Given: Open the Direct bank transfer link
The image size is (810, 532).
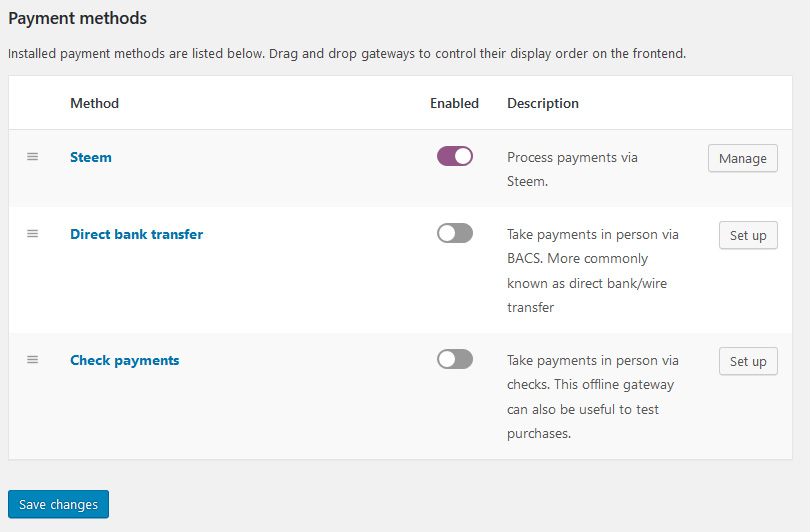Looking at the screenshot, I should (136, 234).
